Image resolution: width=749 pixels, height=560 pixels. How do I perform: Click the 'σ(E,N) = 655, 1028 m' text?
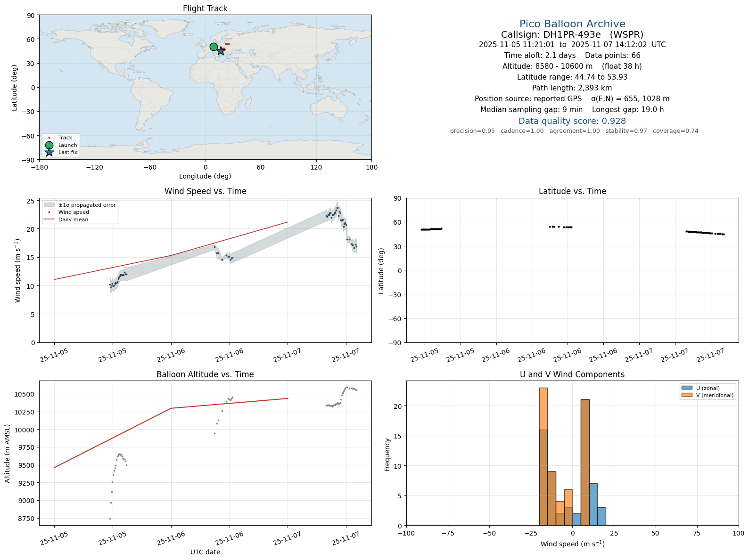click(630, 99)
